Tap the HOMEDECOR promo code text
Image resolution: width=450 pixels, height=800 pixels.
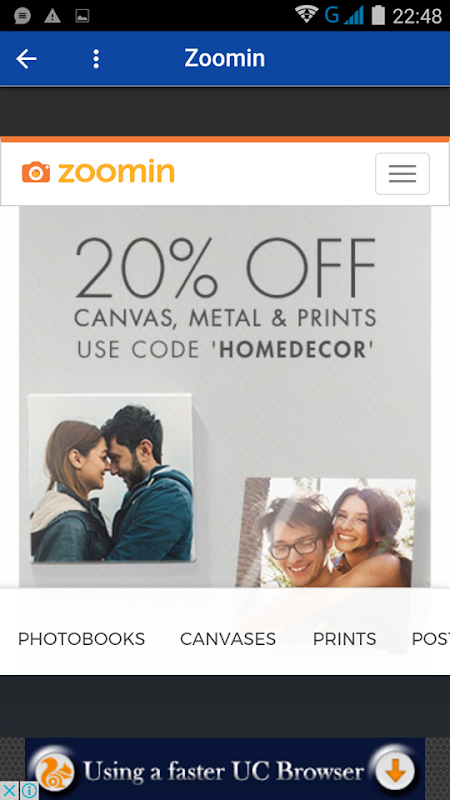tap(294, 349)
